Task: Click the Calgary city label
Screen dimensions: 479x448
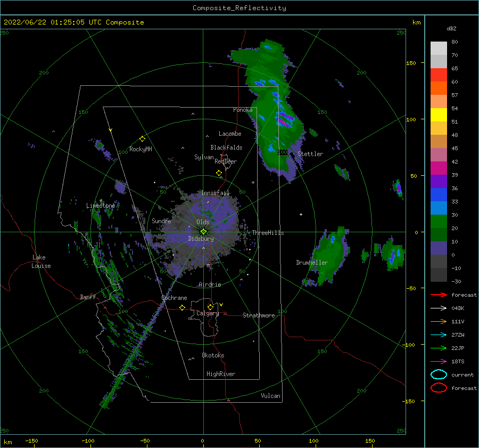Action: pos(208,313)
